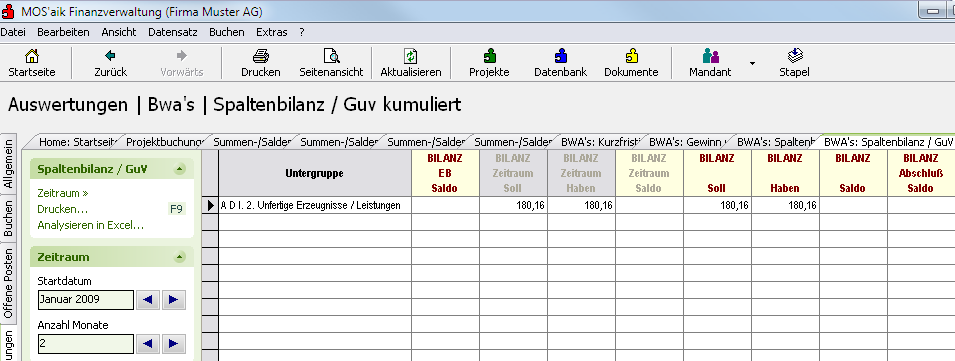
Task: Open the Ansicht menu
Action: (119, 32)
